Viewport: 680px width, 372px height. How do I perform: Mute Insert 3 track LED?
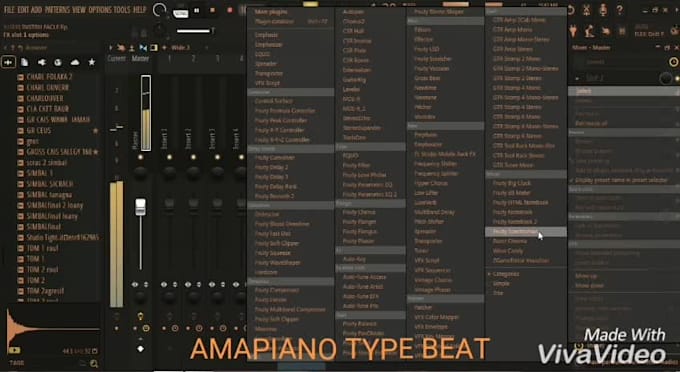(x=217, y=157)
